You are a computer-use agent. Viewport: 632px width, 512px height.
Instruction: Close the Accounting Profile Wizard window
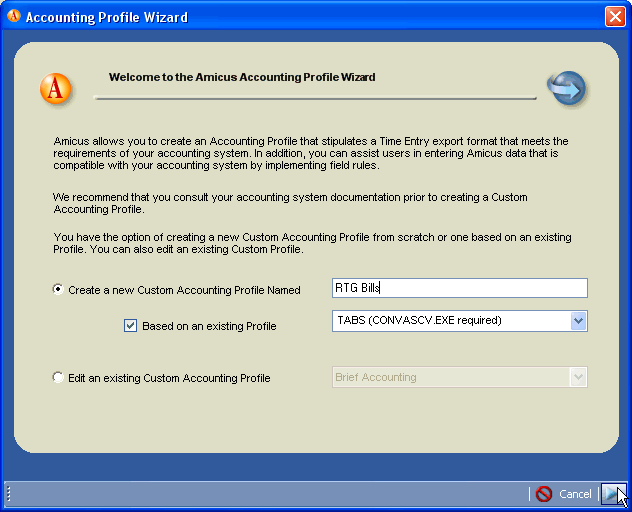(x=615, y=17)
